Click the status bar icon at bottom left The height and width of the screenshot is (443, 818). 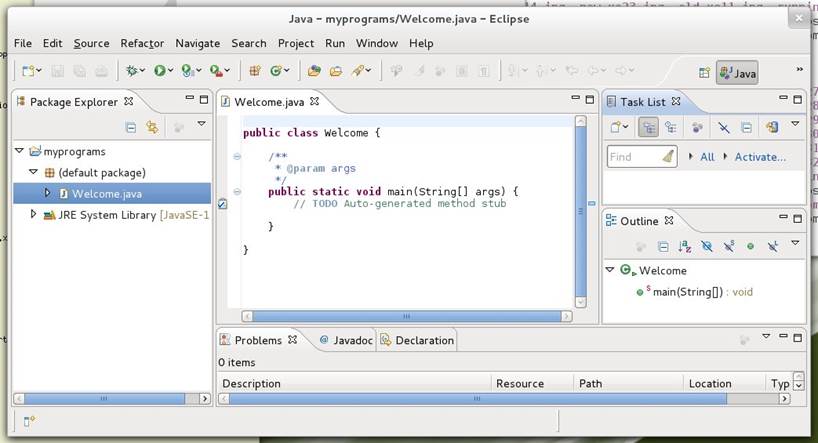29,421
